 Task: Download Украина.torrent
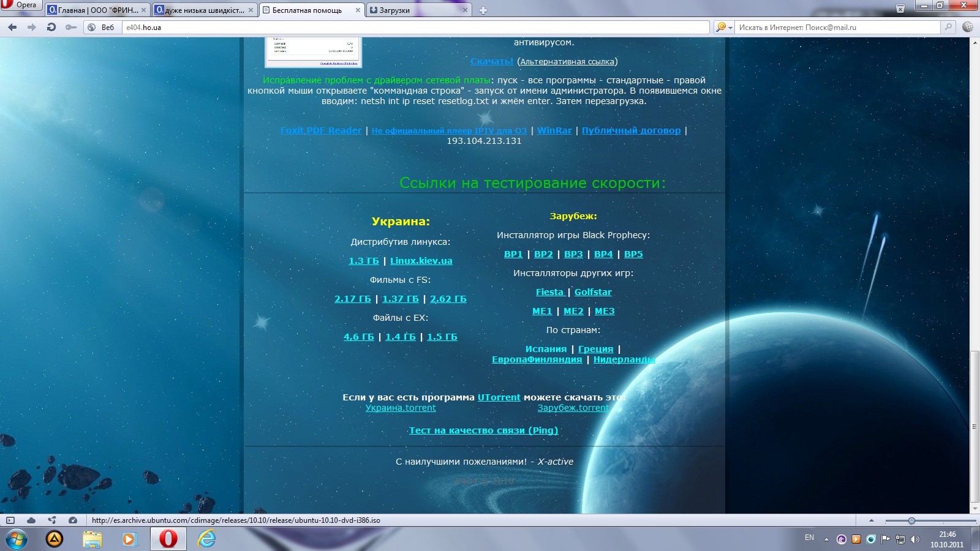[x=401, y=408]
